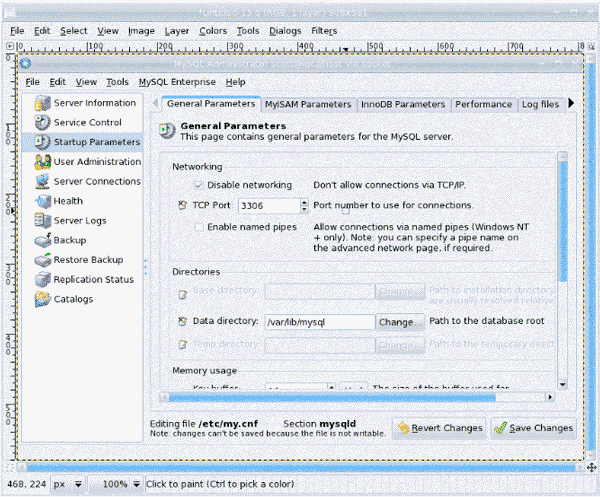
Task: Click Change button for Temp directory
Action: (x=400, y=345)
